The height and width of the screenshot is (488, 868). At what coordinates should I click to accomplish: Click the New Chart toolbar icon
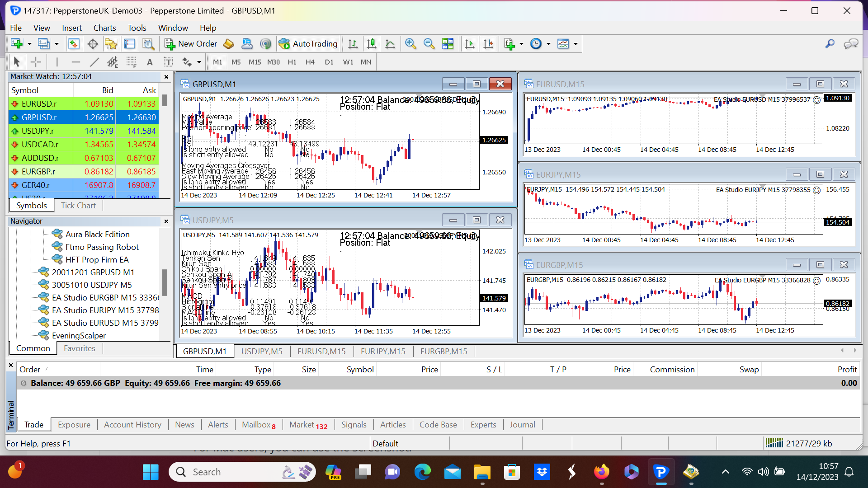click(x=17, y=44)
